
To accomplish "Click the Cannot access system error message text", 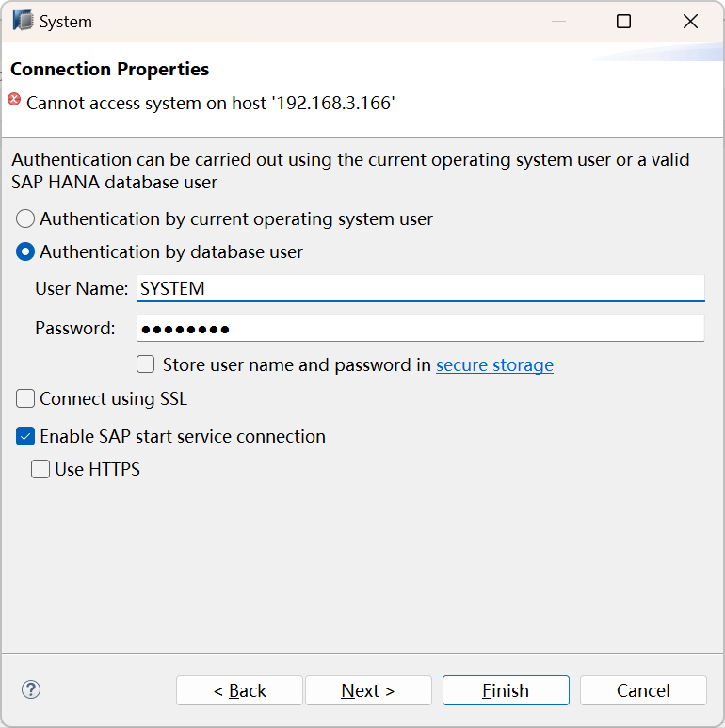I will coord(211,103).
